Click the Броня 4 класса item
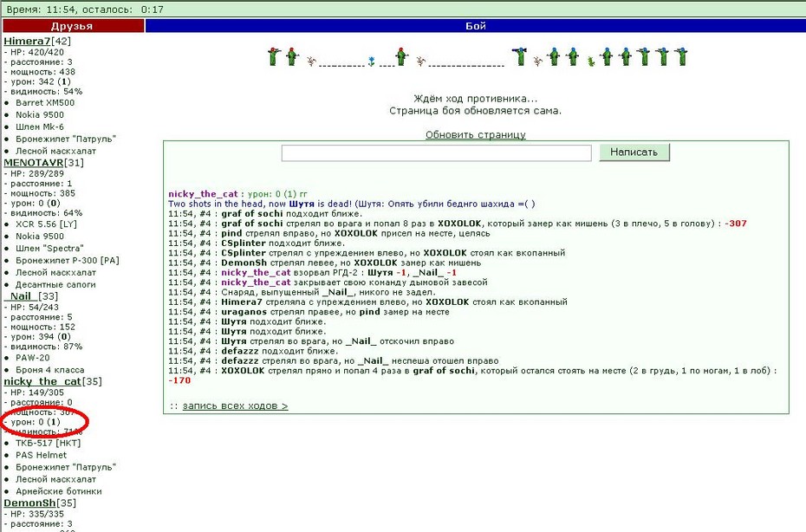The height and width of the screenshot is (532, 806). point(50,370)
